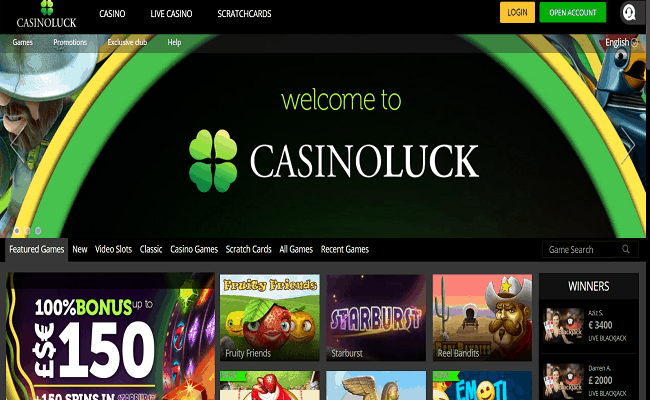
Task: Expand the English language dropdown
Action: (x=621, y=42)
